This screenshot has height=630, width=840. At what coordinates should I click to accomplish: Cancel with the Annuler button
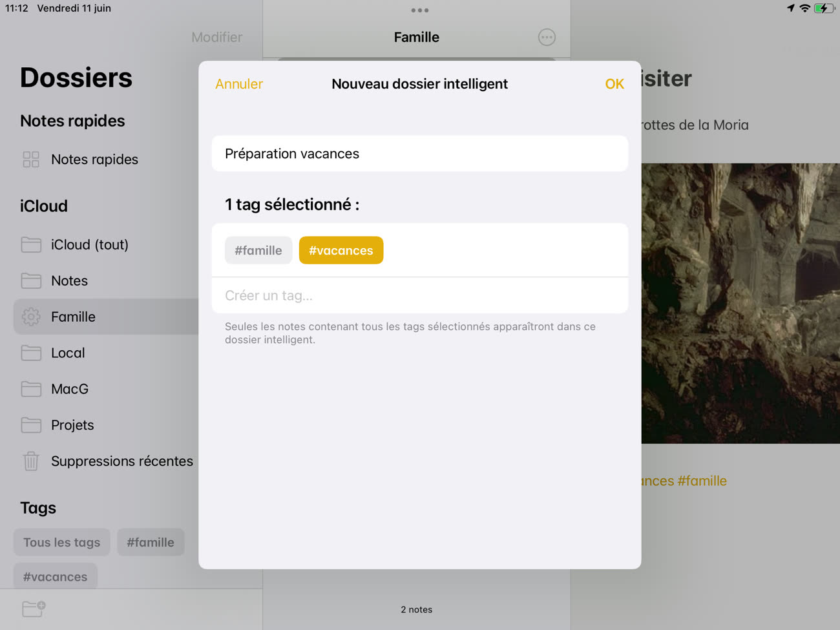click(x=239, y=84)
